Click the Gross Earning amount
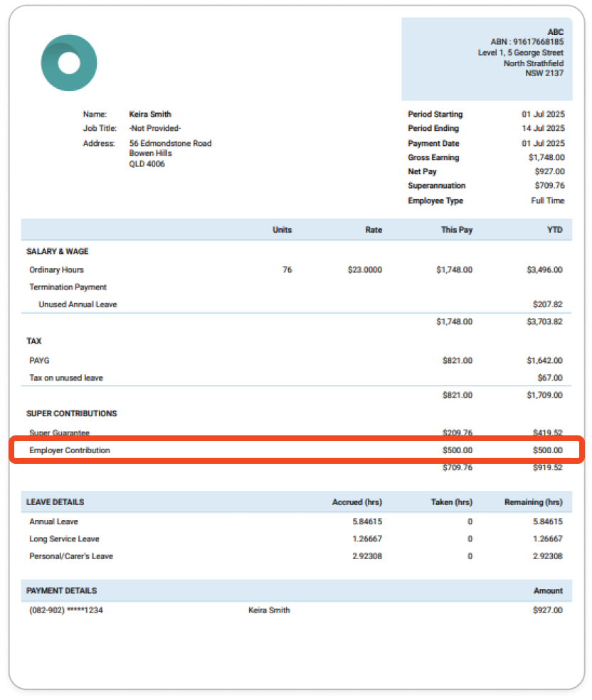 (x=545, y=157)
